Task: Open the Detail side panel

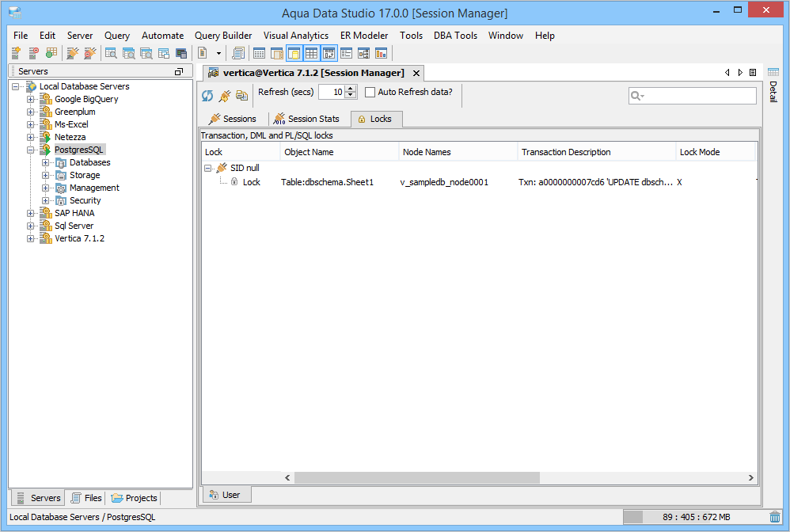Action: [773, 85]
